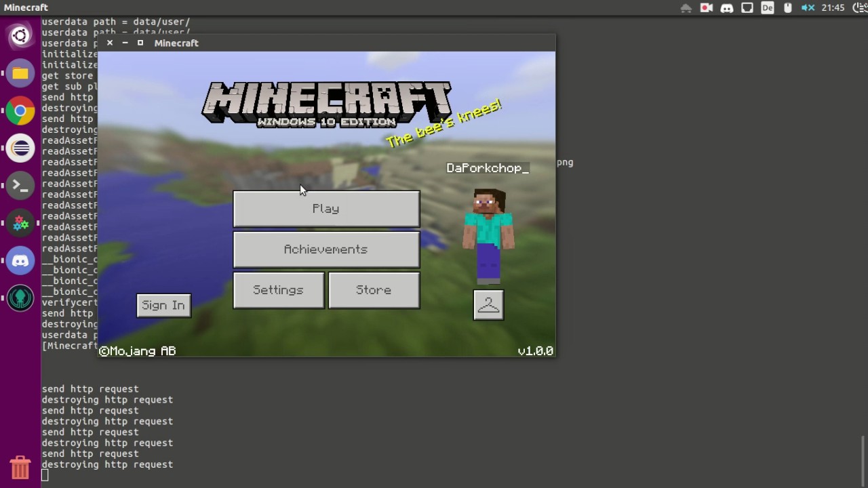The width and height of the screenshot is (868, 488).
Task: Click the cloud sync tray icon
Action: pyautogui.click(x=686, y=8)
